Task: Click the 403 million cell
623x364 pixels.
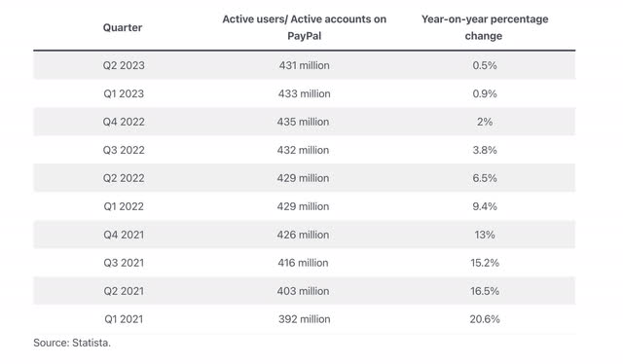Action: point(303,291)
